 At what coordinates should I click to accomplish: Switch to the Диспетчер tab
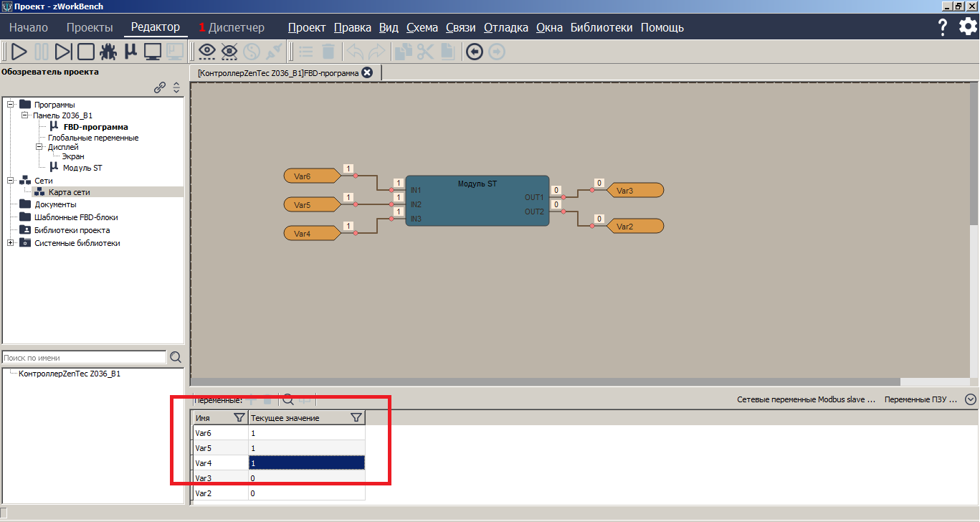point(237,27)
